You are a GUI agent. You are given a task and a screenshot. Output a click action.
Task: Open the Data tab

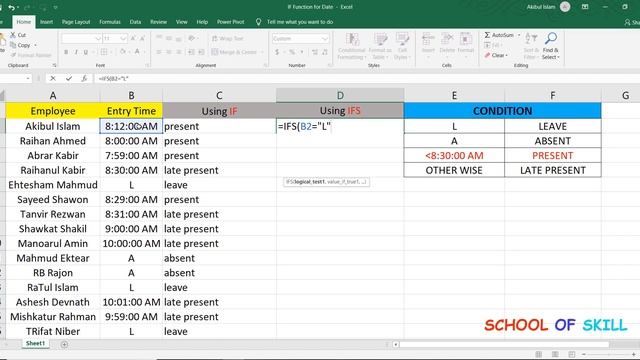tap(135, 22)
